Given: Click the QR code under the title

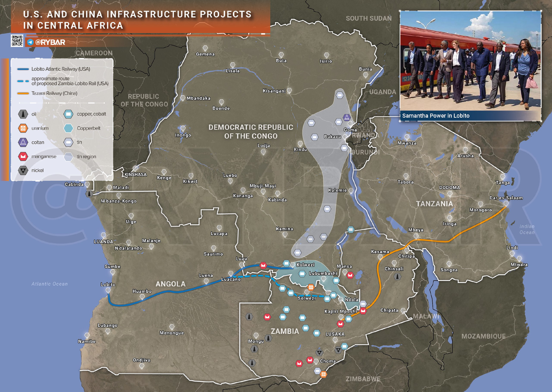Looking at the screenshot, I should 17,41.
